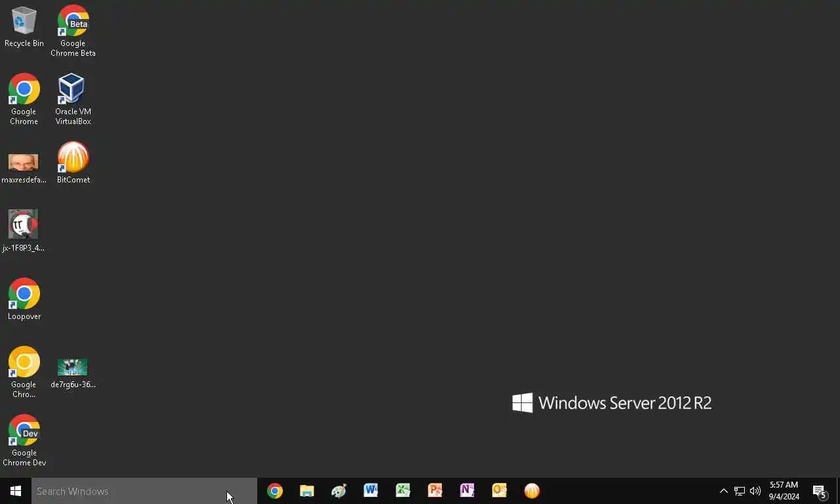This screenshot has width=840, height=504.
Task: Open OneNote from the taskbar
Action: (467, 491)
